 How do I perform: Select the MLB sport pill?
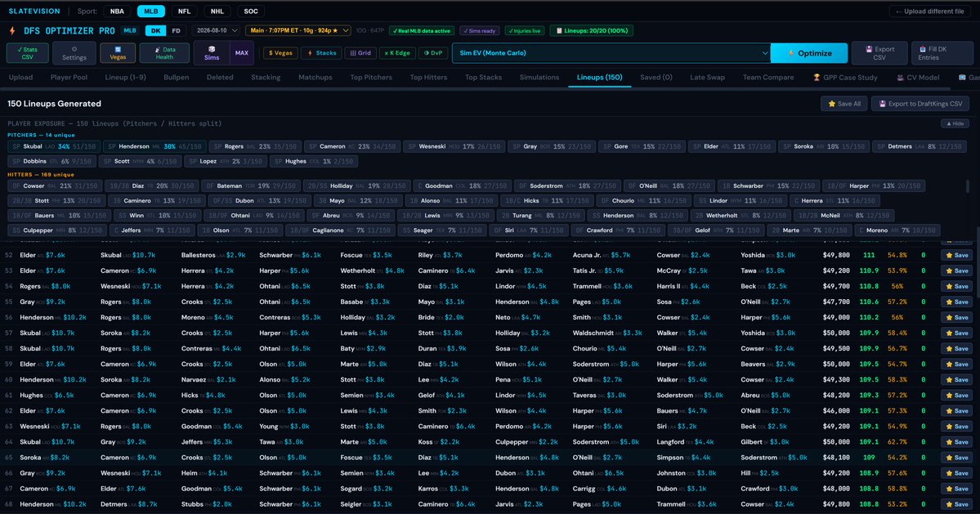coord(150,11)
